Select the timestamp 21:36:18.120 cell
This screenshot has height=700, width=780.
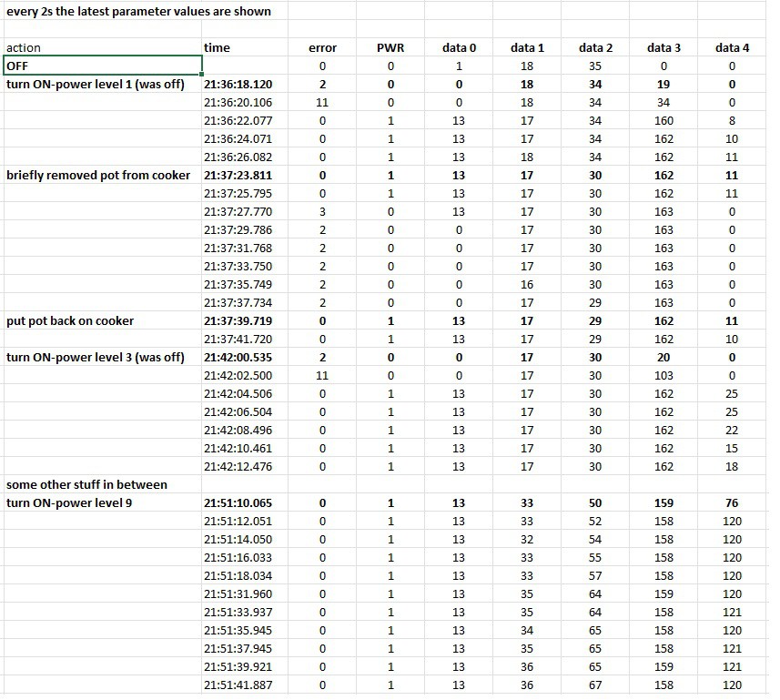click(238, 84)
